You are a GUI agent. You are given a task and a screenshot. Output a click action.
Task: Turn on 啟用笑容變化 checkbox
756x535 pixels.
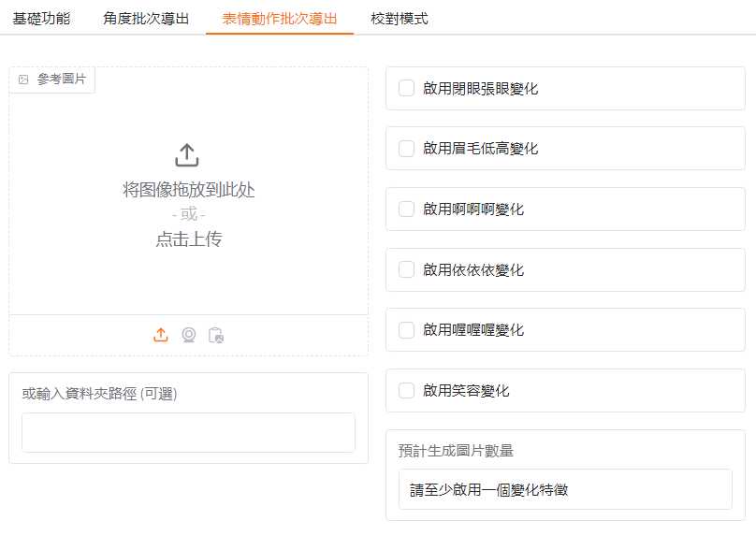click(x=406, y=390)
